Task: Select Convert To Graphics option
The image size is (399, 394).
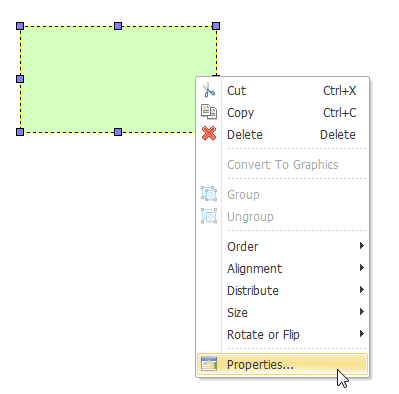Action: click(282, 164)
